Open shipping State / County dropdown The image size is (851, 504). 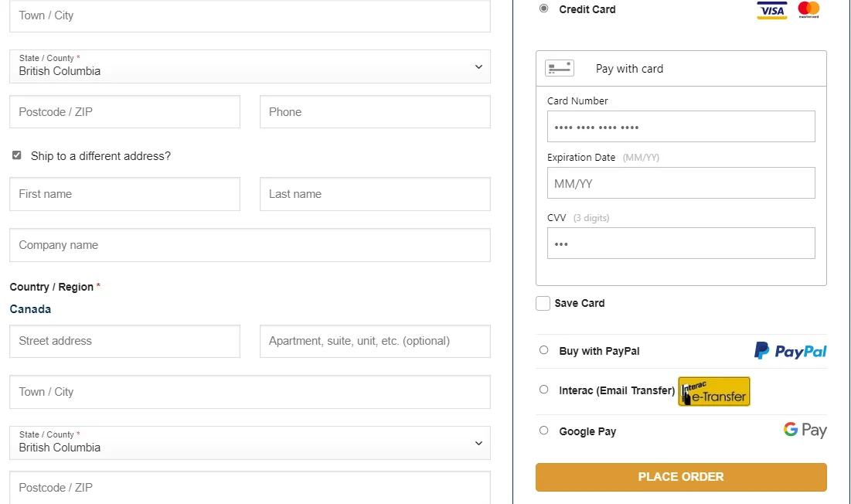click(250, 443)
